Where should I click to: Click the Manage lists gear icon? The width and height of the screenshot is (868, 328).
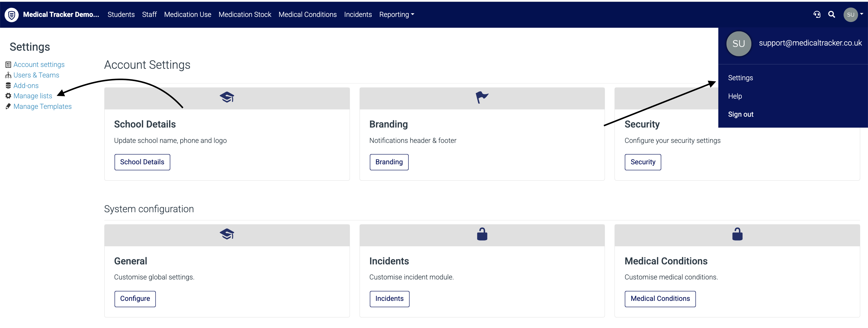(8, 96)
